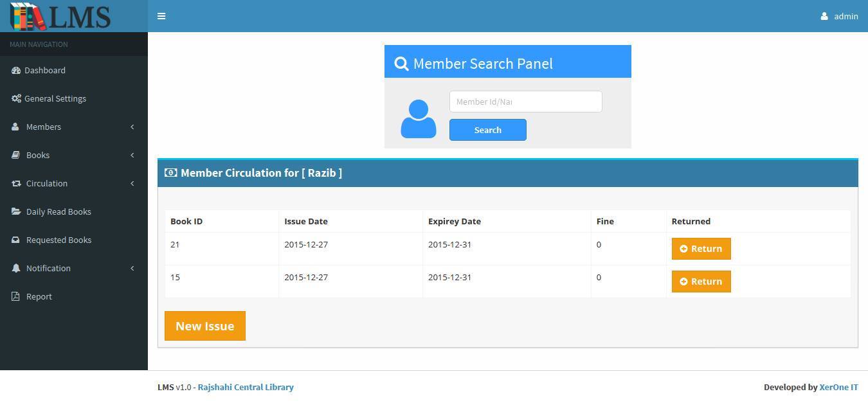Select Report from the navigation menu
Image resolution: width=868 pixels, height=403 pixels.
tap(39, 296)
